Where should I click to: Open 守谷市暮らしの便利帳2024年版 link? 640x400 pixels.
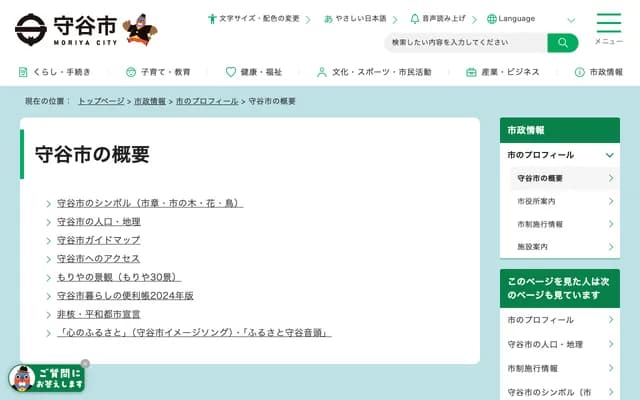(x=125, y=296)
